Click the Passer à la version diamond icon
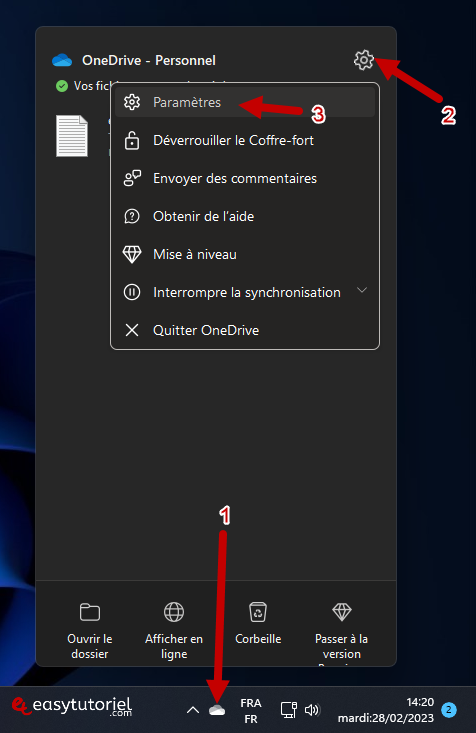Viewport: 476px width, 733px height. coord(342,611)
